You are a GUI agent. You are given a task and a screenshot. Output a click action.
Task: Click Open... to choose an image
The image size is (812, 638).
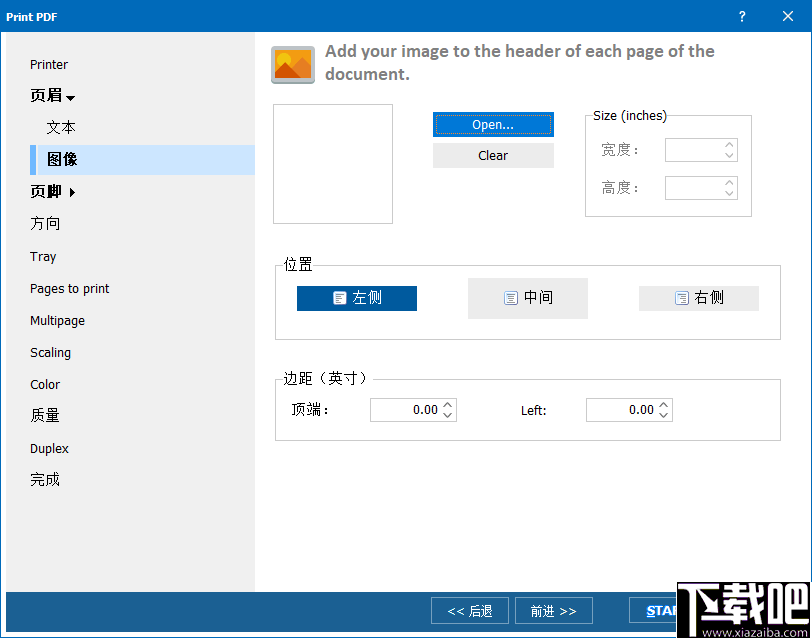(493, 124)
